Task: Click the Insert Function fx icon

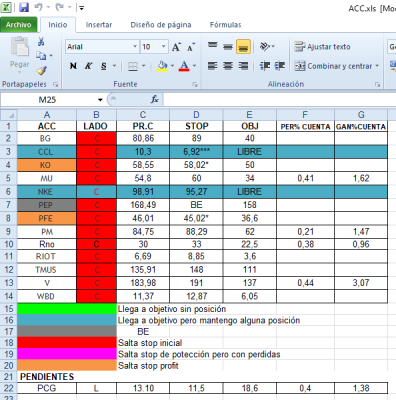Action: click(154, 99)
